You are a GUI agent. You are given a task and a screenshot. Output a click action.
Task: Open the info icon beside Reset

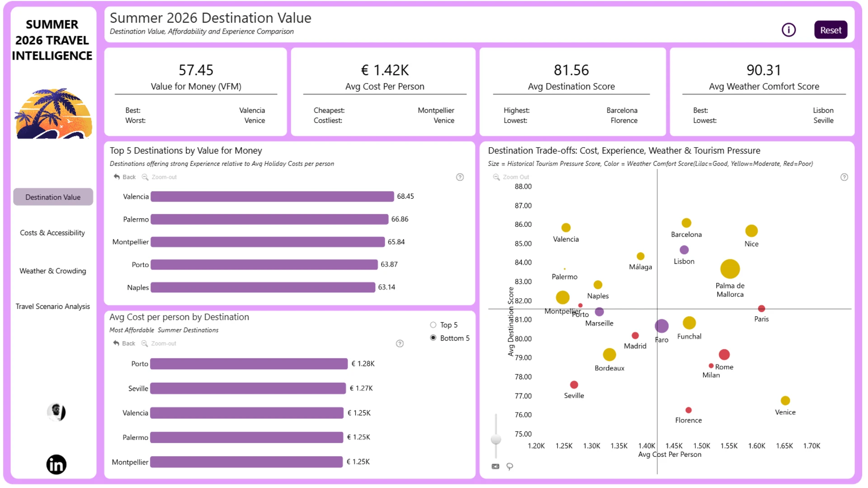(x=788, y=30)
